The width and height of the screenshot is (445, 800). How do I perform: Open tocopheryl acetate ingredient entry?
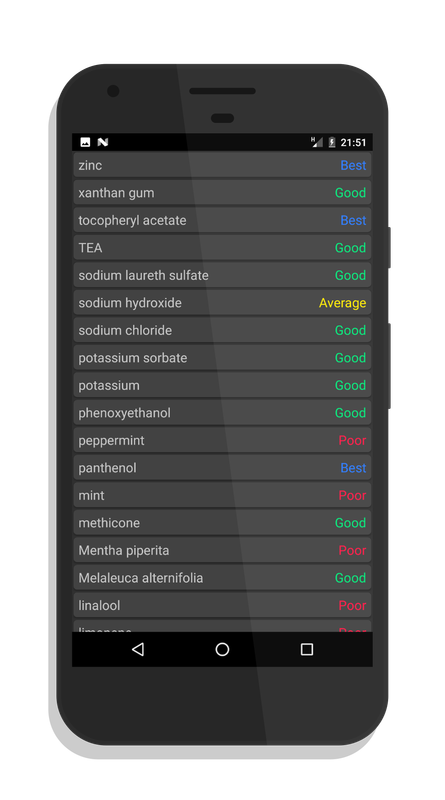point(222,220)
